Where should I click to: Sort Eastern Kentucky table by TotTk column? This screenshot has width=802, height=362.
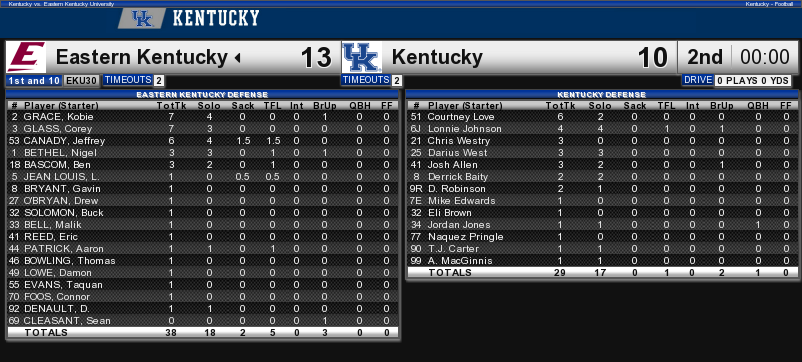(x=170, y=106)
